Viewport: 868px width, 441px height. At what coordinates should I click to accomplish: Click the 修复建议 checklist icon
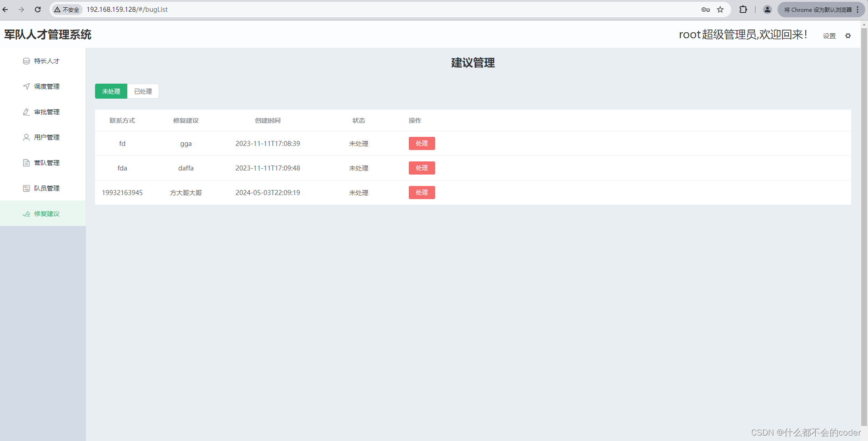[26, 214]
